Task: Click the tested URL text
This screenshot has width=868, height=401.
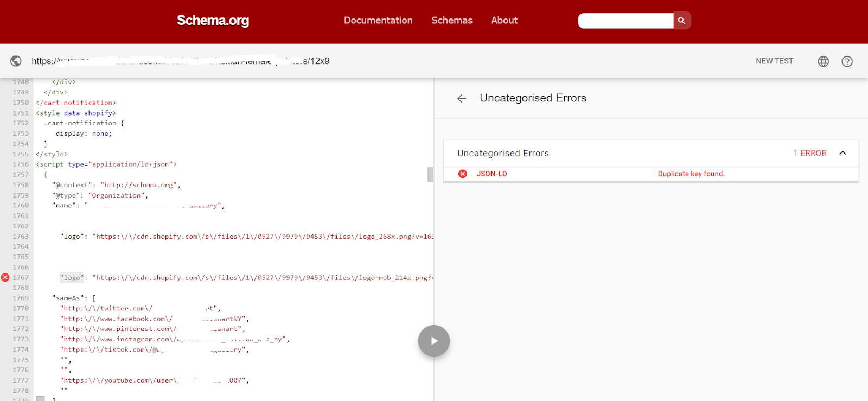Action: pyautogui.click(x=180, y=61)
